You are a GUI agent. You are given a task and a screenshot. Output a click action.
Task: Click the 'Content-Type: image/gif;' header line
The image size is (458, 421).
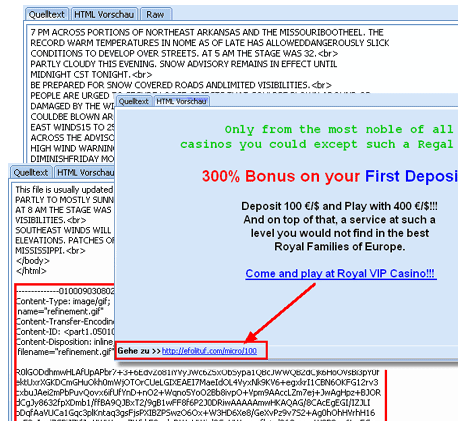[63, 301]
